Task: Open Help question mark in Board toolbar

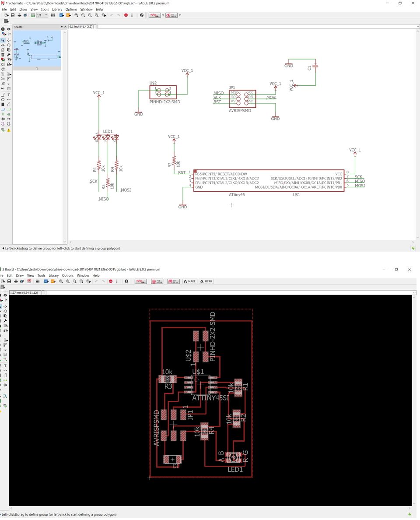Action: 126,281
